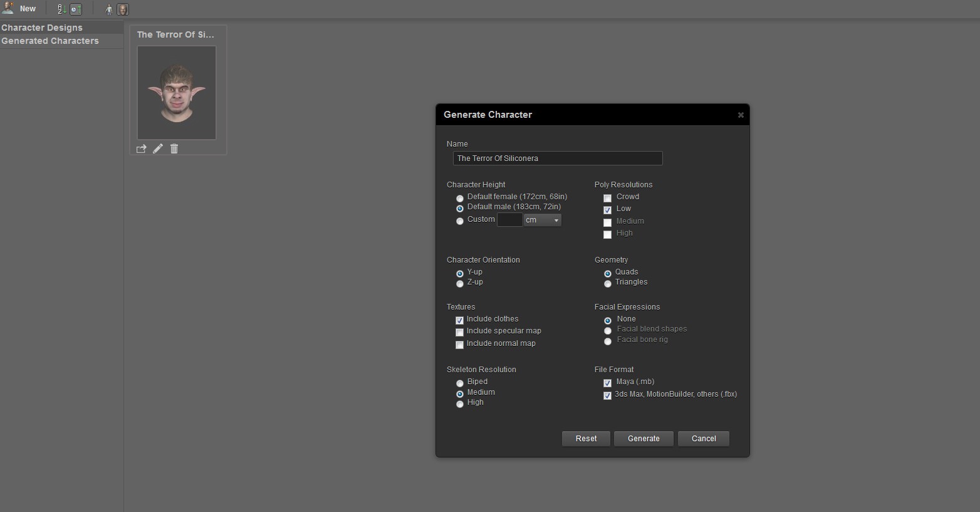Open the Generated Characters section
Image resolution: width=980 pixels, height=512 pixels.
tap(50, 41)
